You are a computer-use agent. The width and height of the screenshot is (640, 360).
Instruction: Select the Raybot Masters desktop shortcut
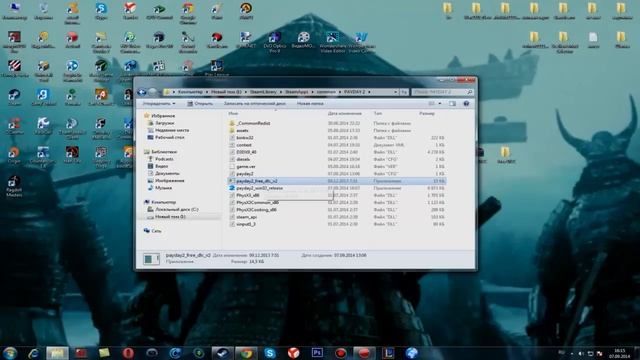tap(14, 186)
